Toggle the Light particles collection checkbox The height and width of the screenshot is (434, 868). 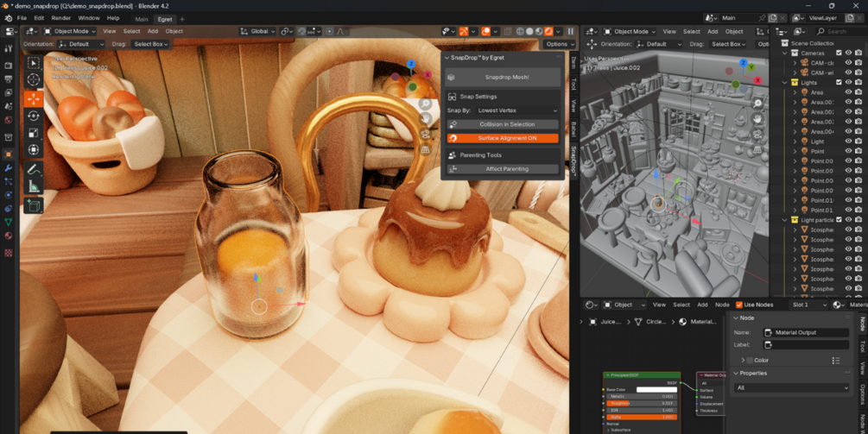point(839,220)
